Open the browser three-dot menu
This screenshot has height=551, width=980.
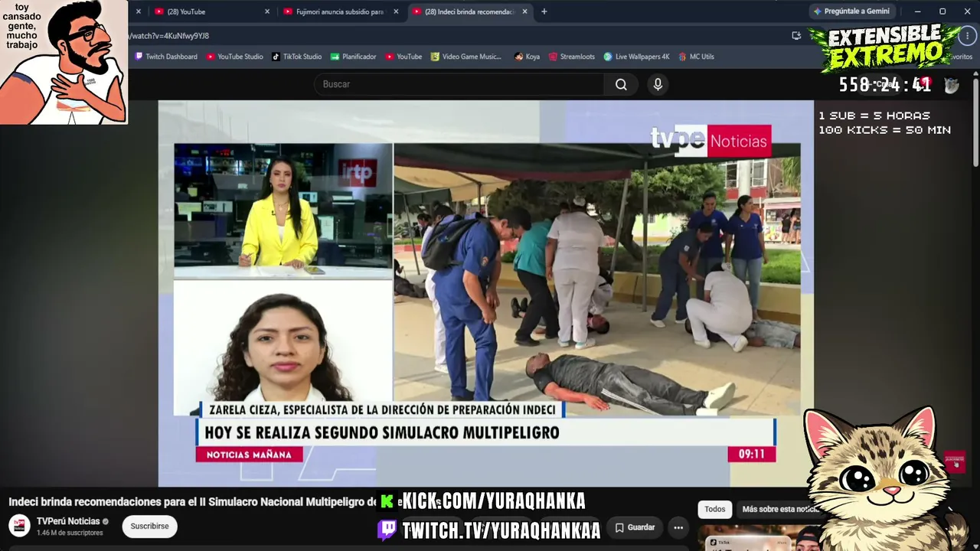968,36
